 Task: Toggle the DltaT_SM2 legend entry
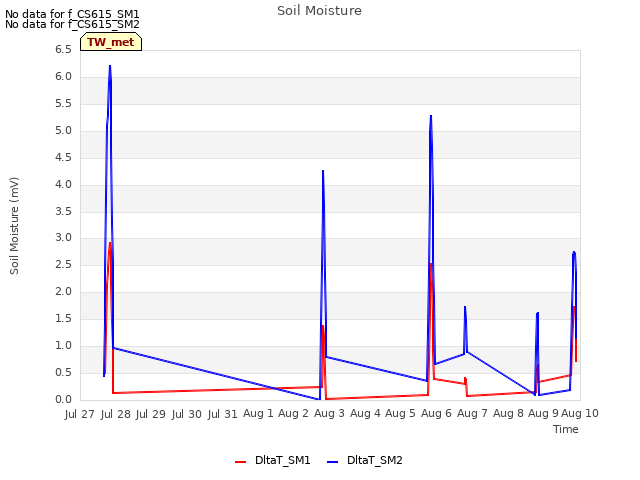[365, 460]
